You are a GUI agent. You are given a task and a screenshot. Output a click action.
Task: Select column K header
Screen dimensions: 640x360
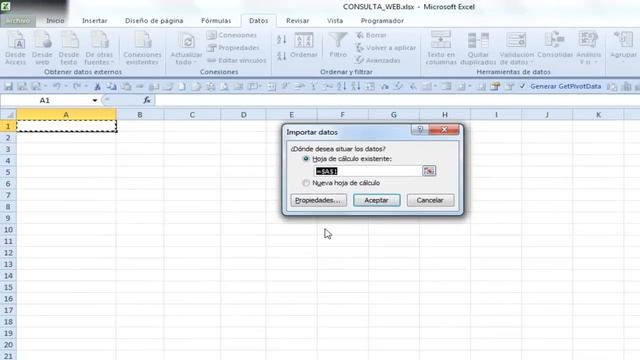click(x=598, y=115)
